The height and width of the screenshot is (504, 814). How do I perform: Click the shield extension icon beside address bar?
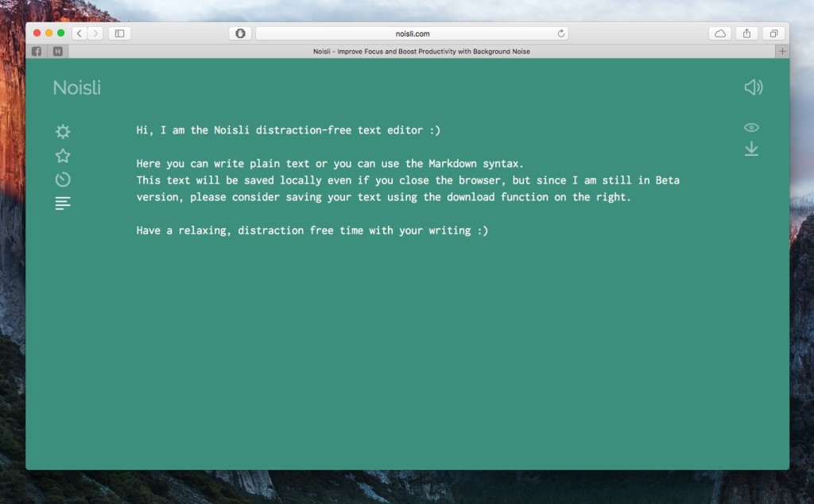coord(240,33)
